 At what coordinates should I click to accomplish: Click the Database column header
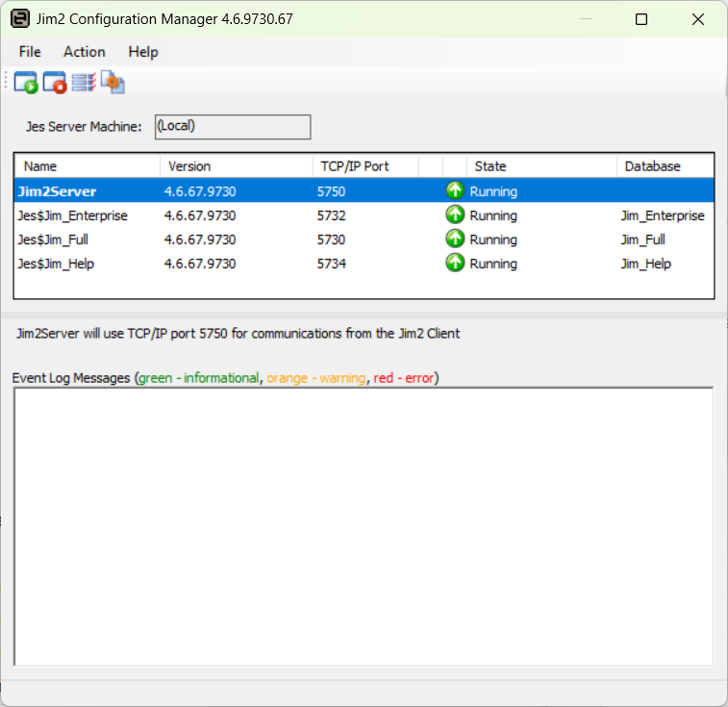click(664, 166)
